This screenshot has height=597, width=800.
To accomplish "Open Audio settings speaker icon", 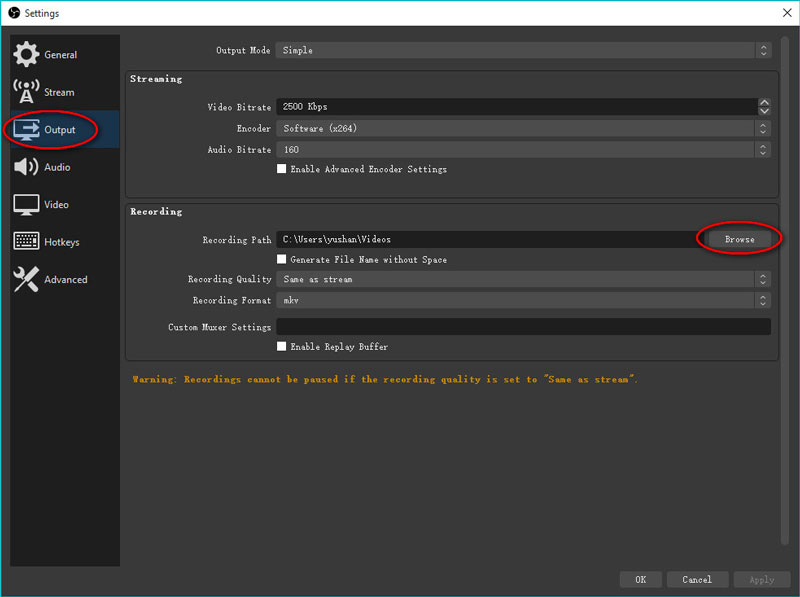I will pos(27,167).
